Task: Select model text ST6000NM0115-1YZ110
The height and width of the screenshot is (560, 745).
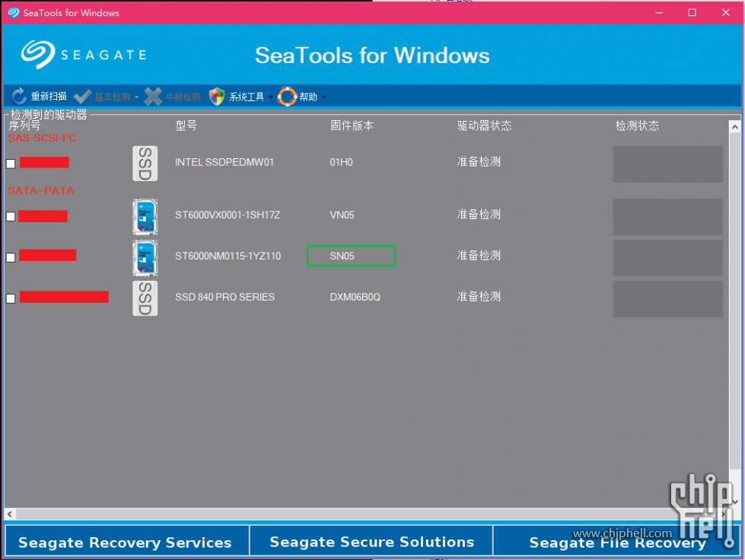Action: coord(228,256)
